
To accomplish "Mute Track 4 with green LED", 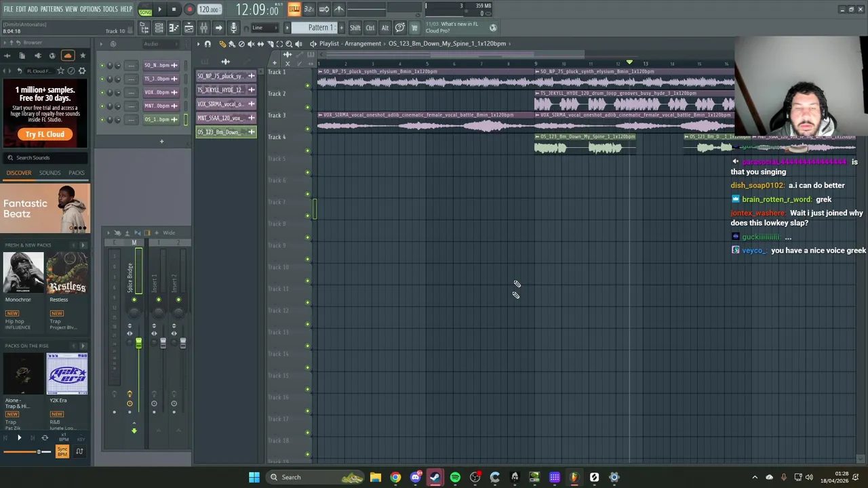I will point(307,150).
